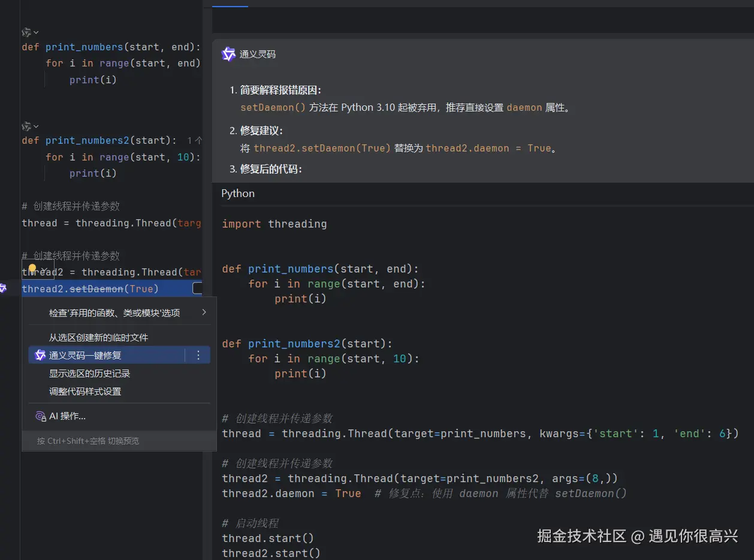Open the three-dot options beside 通义灵码一键修复
754x560 pixels.
(x=198, y=355)
